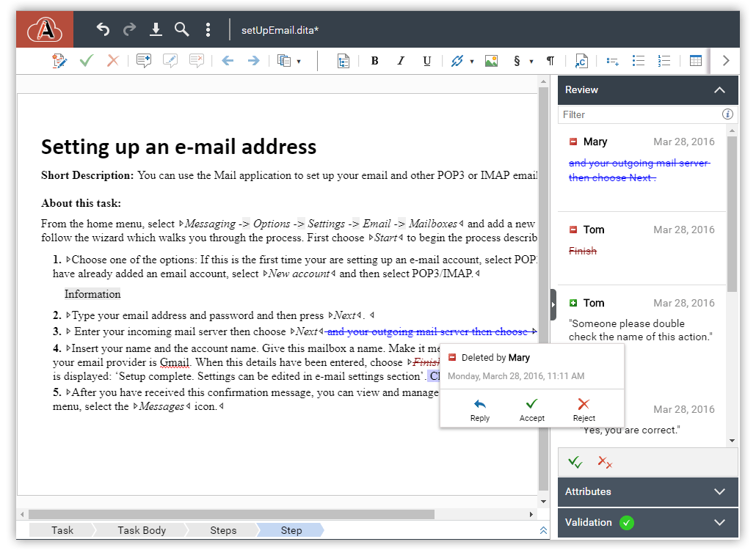Select Tom's deleted 'Finish' review item
Viewport: 756px width, 550px height.
[x=641, y=249]
